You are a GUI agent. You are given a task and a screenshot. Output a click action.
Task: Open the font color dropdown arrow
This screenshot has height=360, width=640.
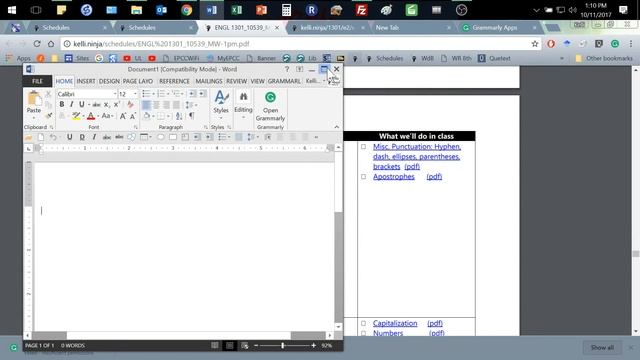point(98,116)
